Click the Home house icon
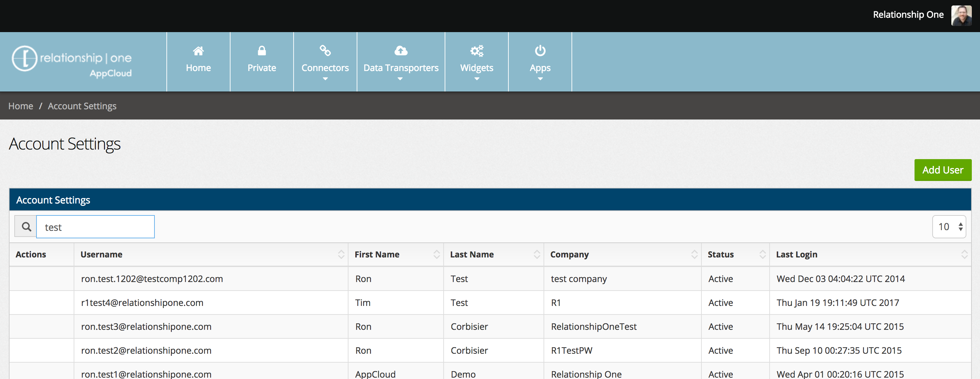 [198, 51]
